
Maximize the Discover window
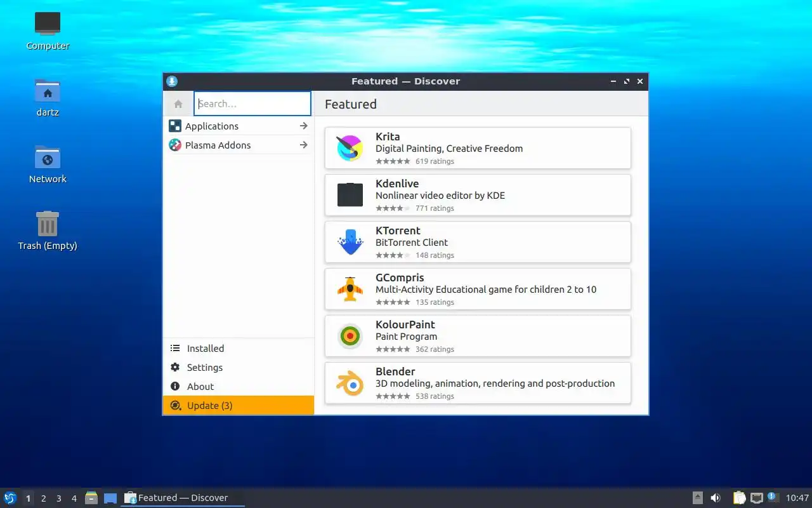pyautogui.click(x=627, y=81)
